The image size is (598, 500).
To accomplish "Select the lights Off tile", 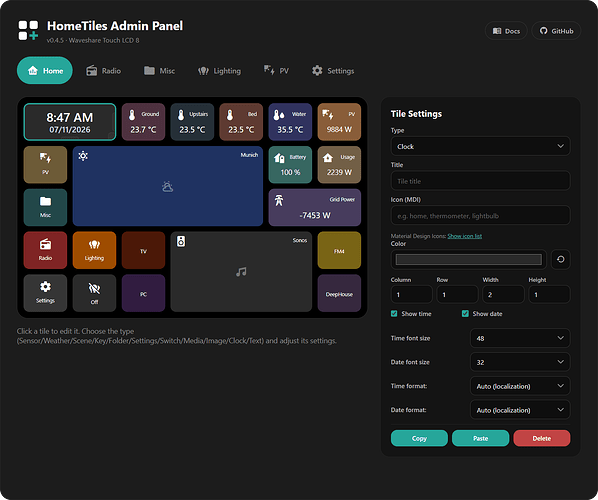I will pos(94,293).
